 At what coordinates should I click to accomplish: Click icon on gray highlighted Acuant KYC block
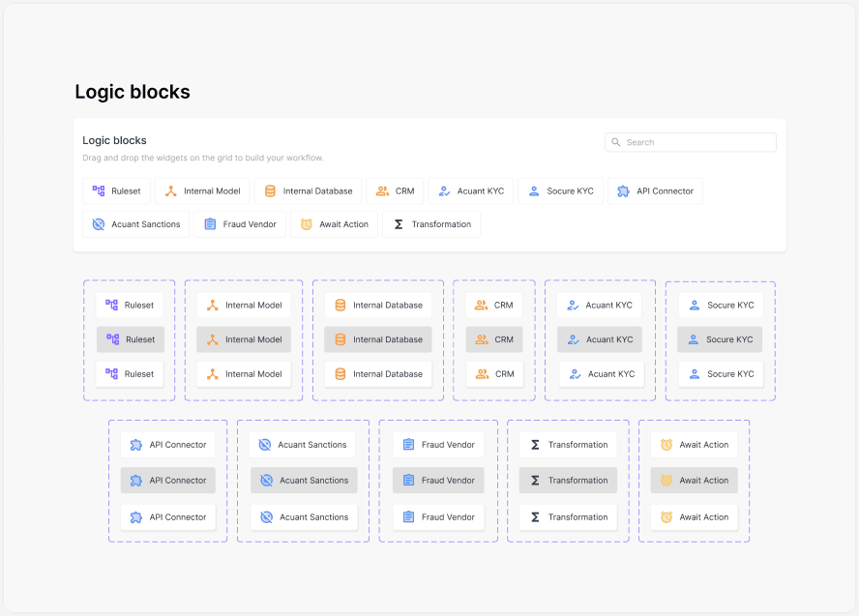[573, 339]
